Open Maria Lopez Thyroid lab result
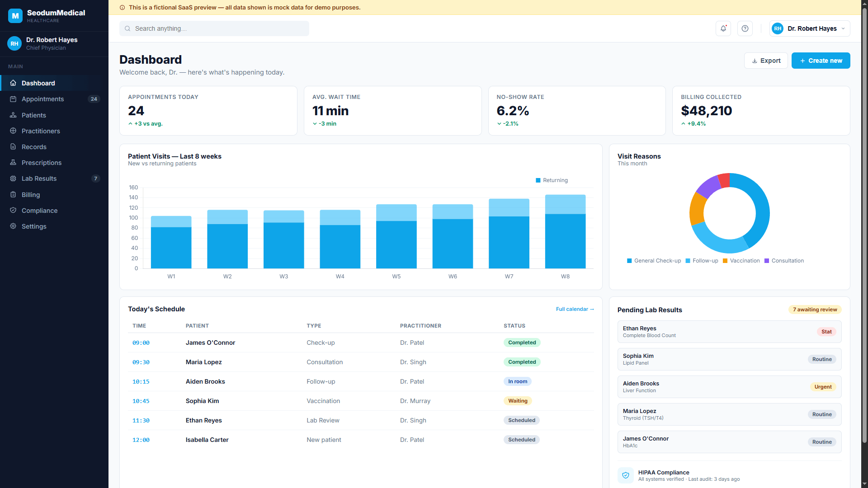Viewport: 868px width, 488px height. coord(729,414)
